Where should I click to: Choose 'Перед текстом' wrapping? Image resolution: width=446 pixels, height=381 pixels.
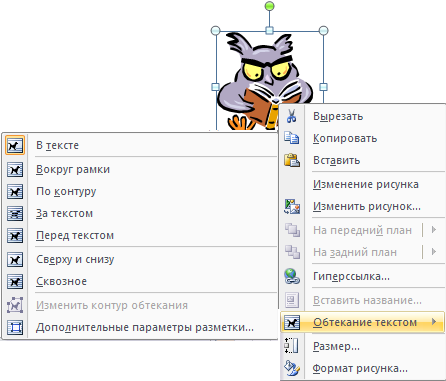coord(140,236)
